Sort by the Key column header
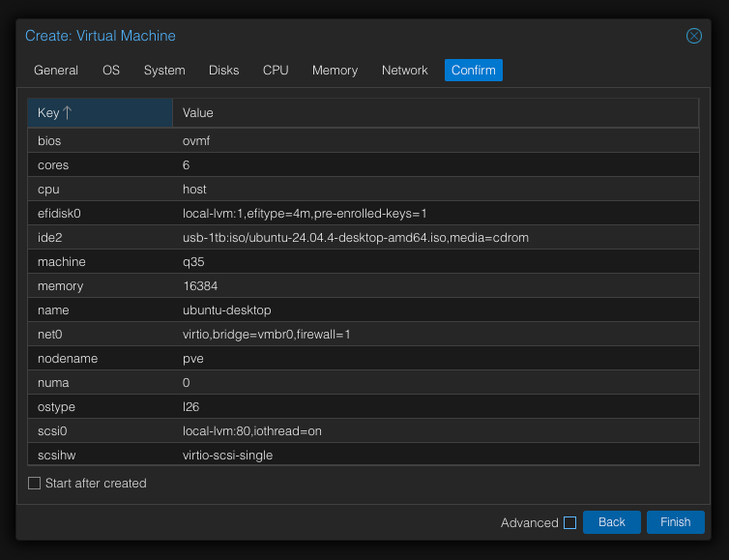Viewport: 729px width, 560px height. pyautogui.click(x=100, y=112)
